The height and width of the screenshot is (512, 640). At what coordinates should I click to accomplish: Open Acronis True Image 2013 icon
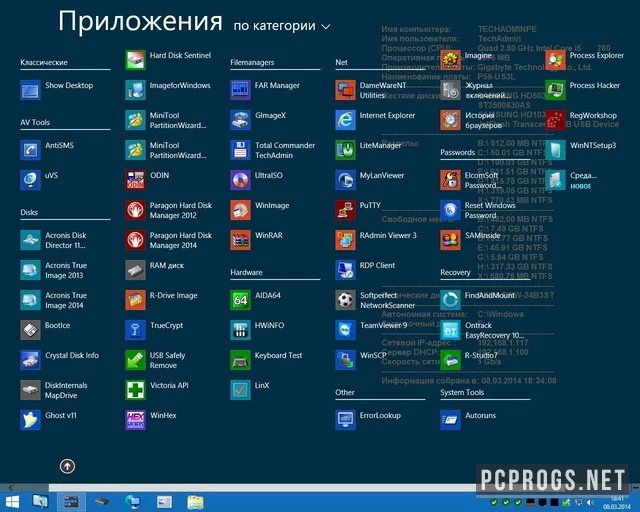30,270
